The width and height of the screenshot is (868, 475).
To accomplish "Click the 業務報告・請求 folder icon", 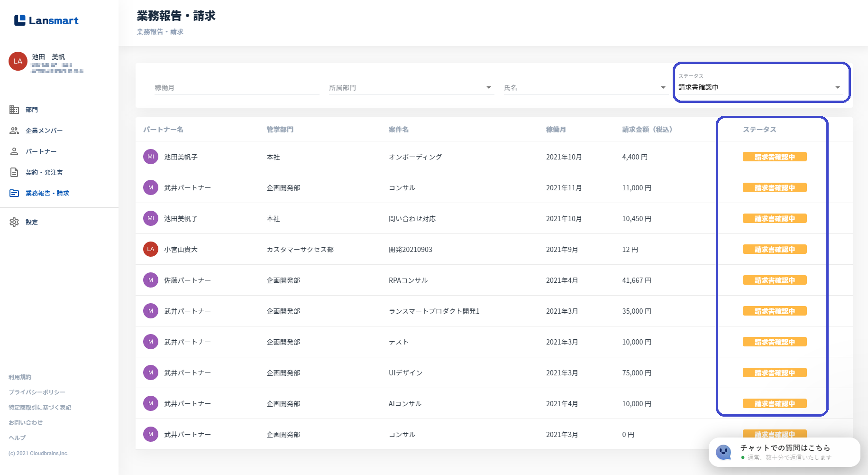I will point(14,193).
